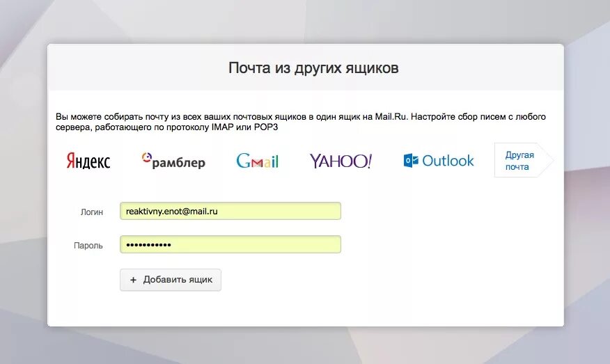Click the Пароль label text
This screenshot has height=364, width=610.
point(88,246)
